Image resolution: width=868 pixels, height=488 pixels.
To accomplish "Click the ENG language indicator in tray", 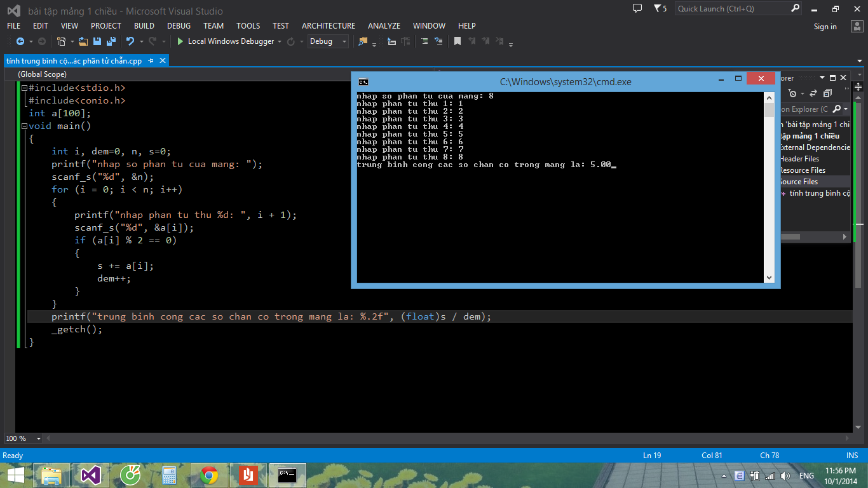I will coord(806,476).
